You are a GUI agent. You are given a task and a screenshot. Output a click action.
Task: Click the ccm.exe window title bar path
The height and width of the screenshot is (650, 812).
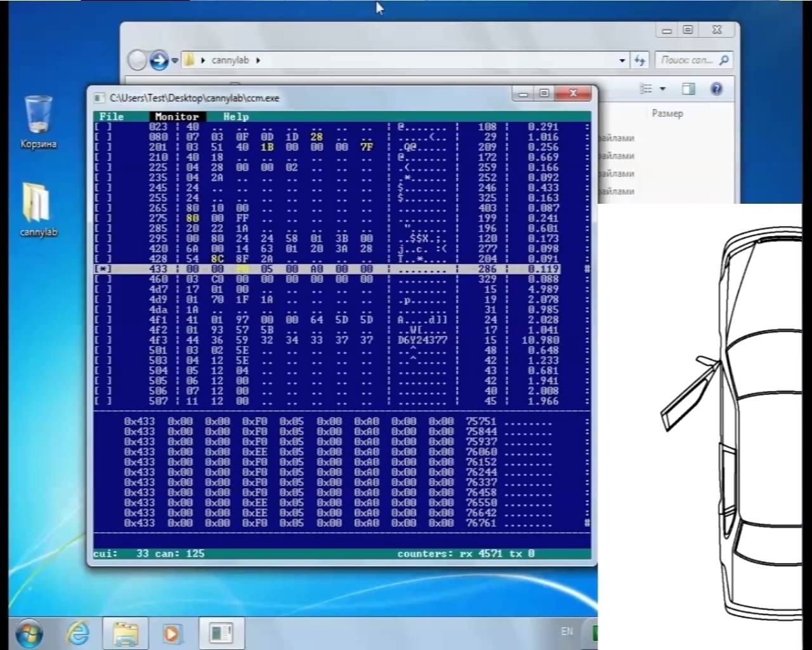click(194, 98)
